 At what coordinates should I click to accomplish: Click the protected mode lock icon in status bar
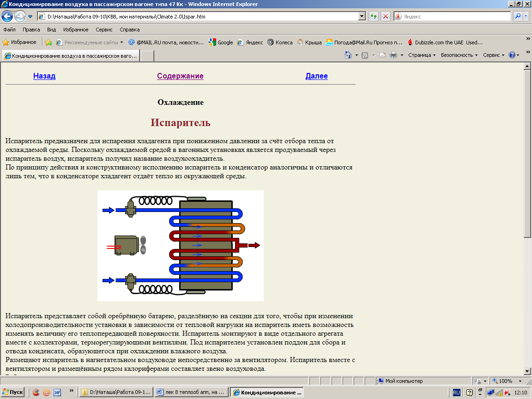tap(478, 381)
